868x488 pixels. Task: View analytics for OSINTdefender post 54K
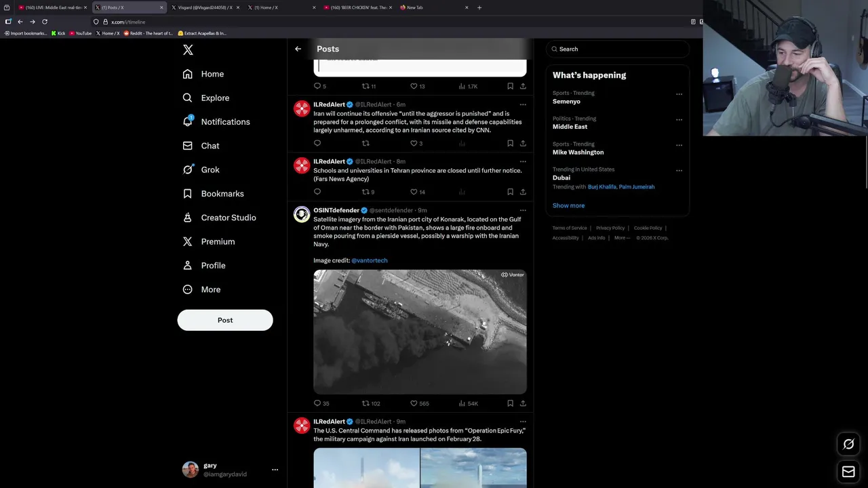pyautogui.click(x=469, y=403)
